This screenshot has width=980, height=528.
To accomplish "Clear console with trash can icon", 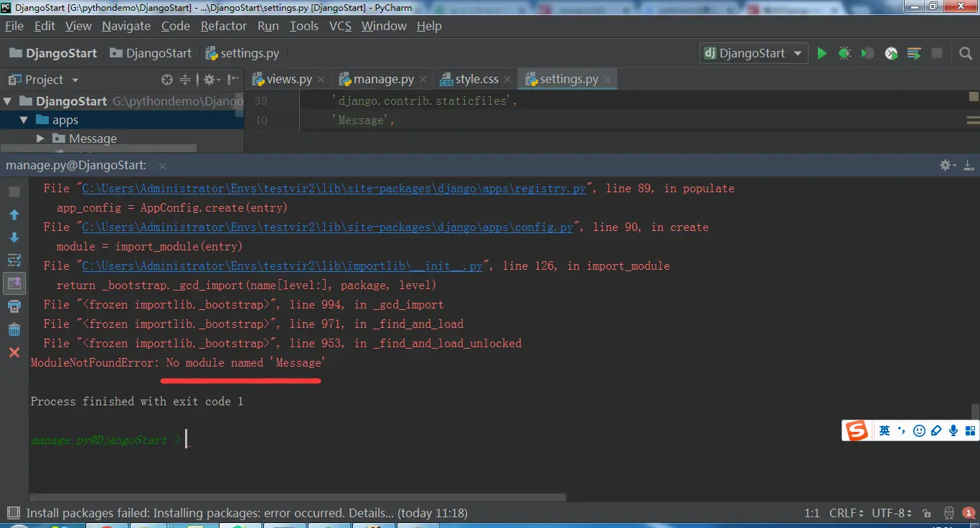I will coord(14,329).
